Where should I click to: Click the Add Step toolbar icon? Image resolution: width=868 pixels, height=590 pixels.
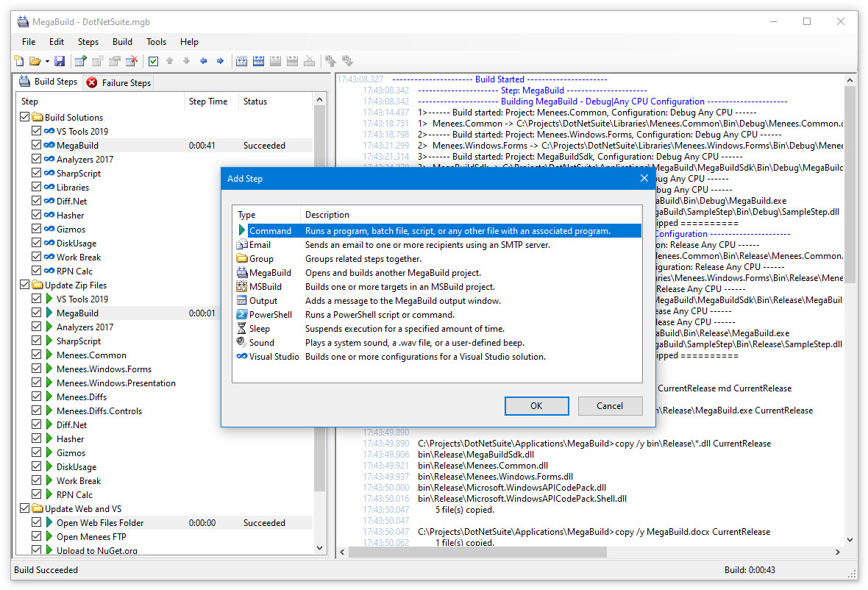click(x=80, y=61)
